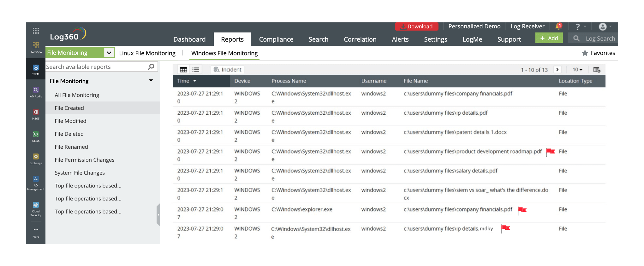Open the Alerts tab

[400, 39]
